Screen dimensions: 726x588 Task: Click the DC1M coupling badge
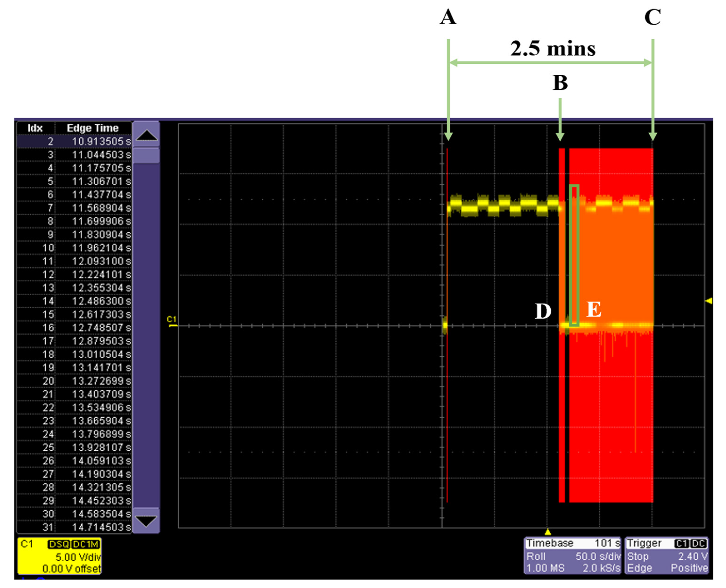pos(86,544)
